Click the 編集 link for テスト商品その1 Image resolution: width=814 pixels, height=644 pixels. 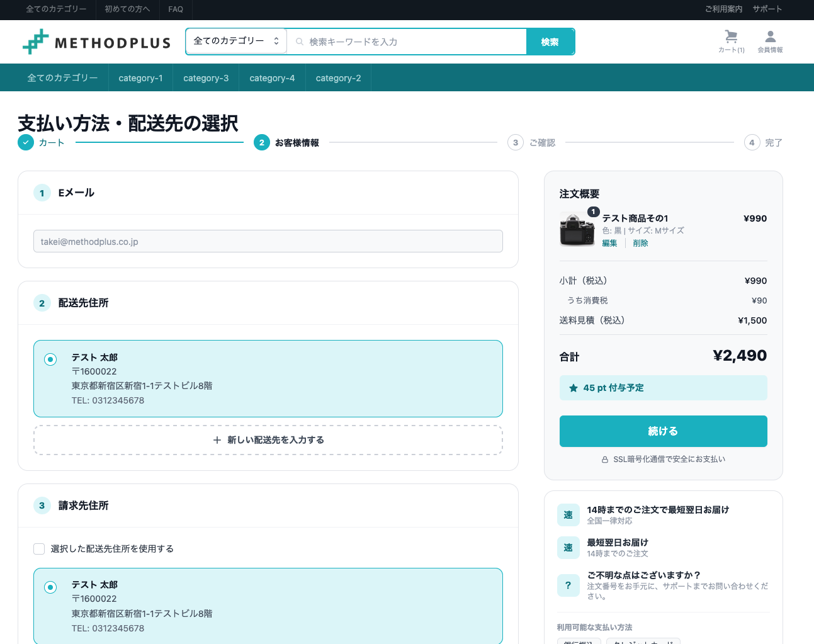tap(609, 243)
